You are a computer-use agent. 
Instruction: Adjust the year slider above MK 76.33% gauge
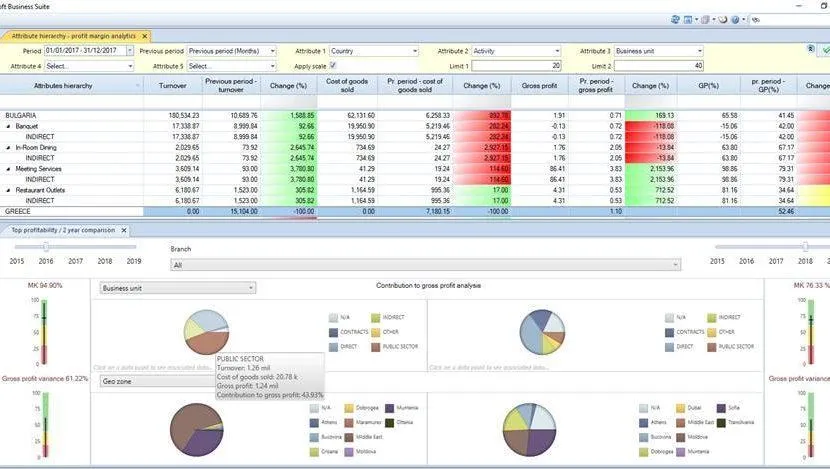click(x=805, y=247)
